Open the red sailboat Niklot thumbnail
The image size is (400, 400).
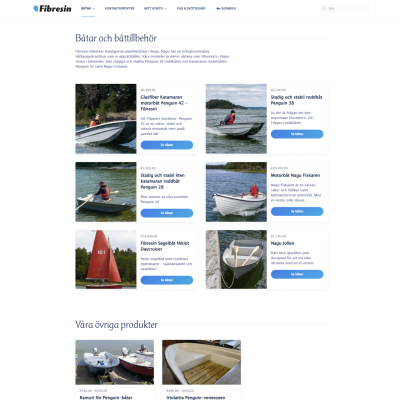pyautogui.click(x=106, y=259)
